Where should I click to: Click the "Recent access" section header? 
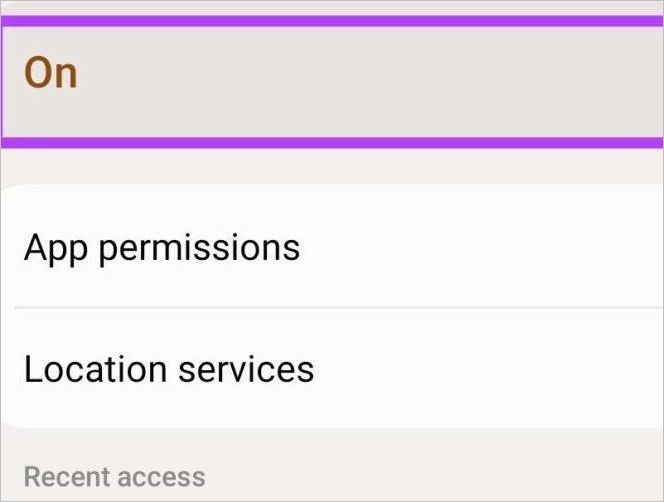[x=114, y=477]
